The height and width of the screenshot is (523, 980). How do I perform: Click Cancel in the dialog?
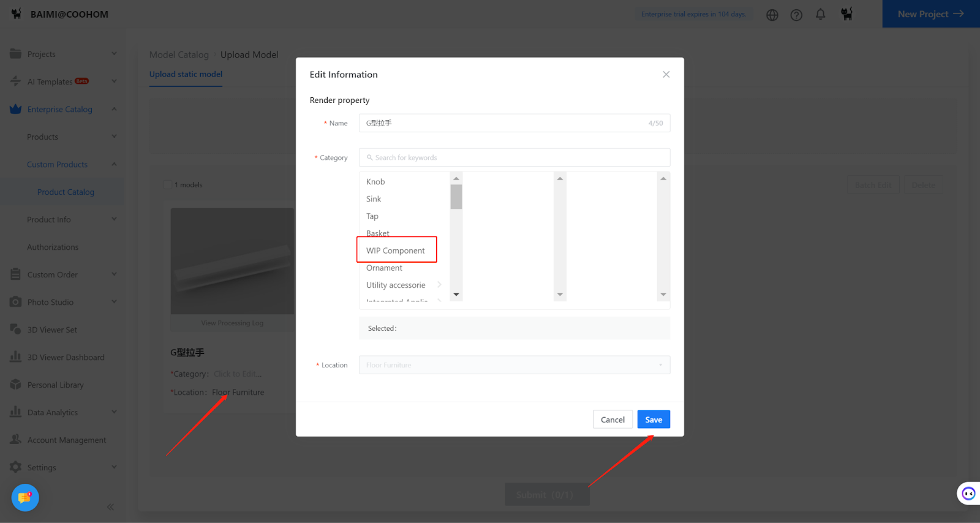(612, 420)
